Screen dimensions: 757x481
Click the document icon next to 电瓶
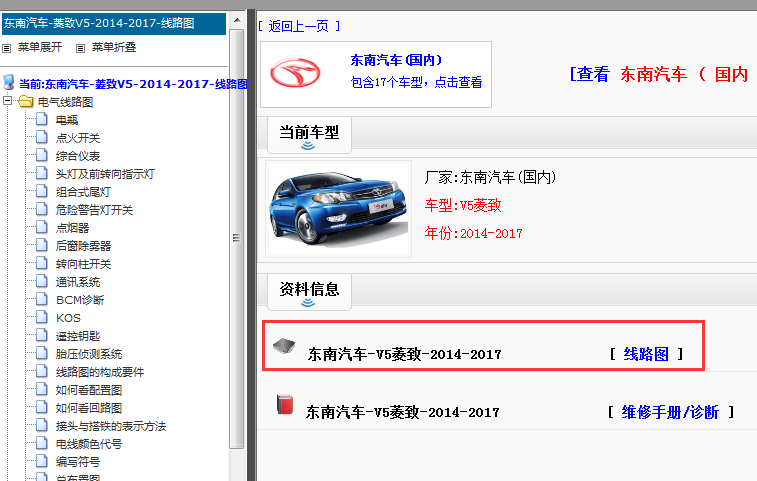(42, 119)
